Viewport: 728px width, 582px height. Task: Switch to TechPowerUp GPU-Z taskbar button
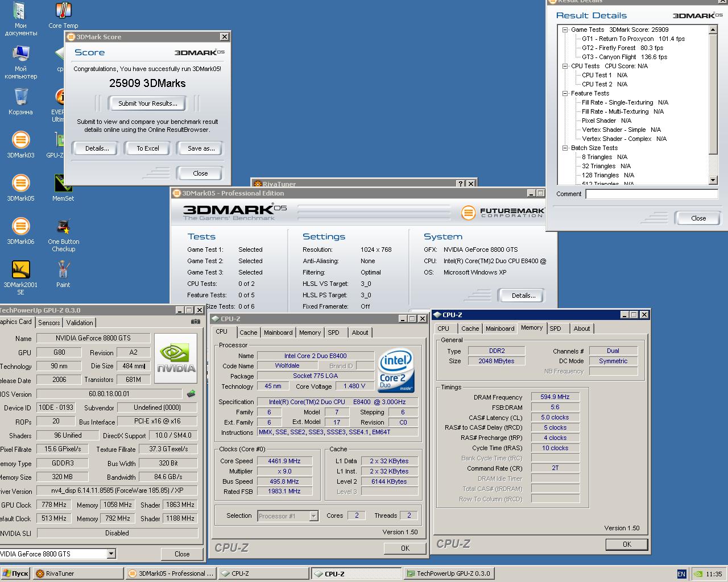(x=449, y=574)
